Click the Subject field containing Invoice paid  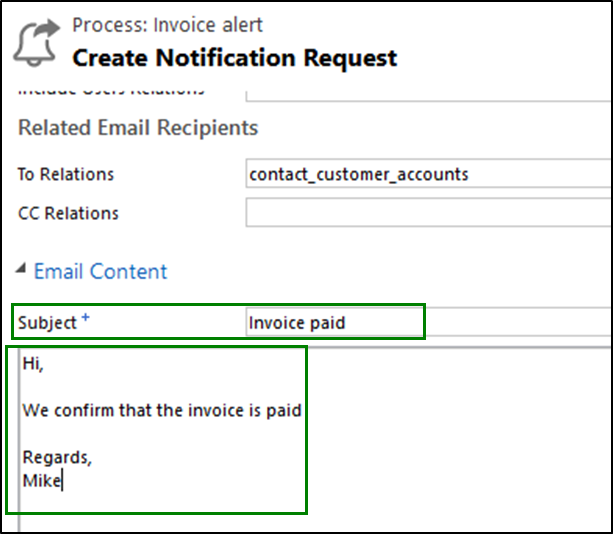point(429,322)
